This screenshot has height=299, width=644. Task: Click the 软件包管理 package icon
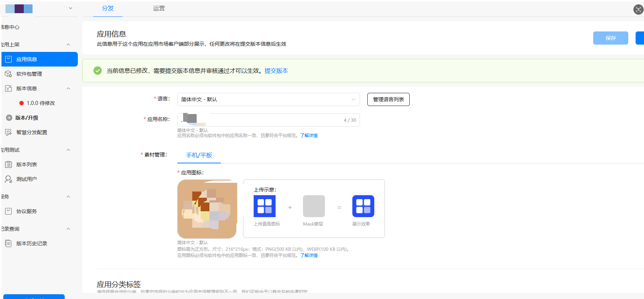(8, 74)
